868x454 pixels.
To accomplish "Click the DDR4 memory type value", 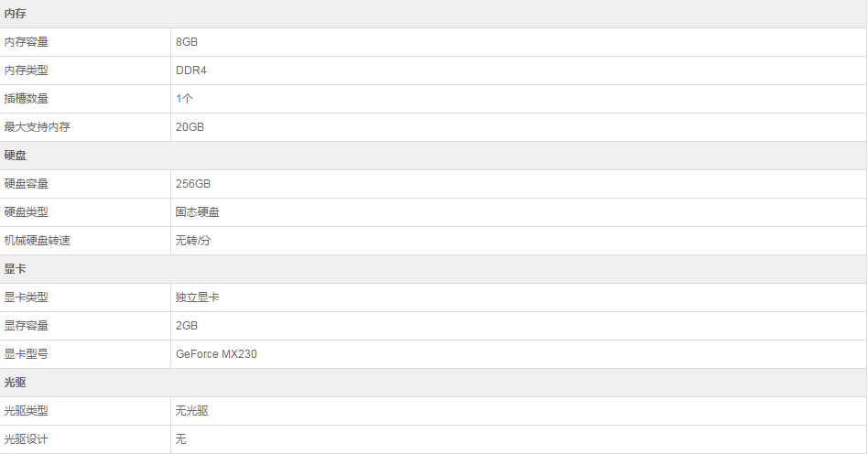I will point(191,70).
